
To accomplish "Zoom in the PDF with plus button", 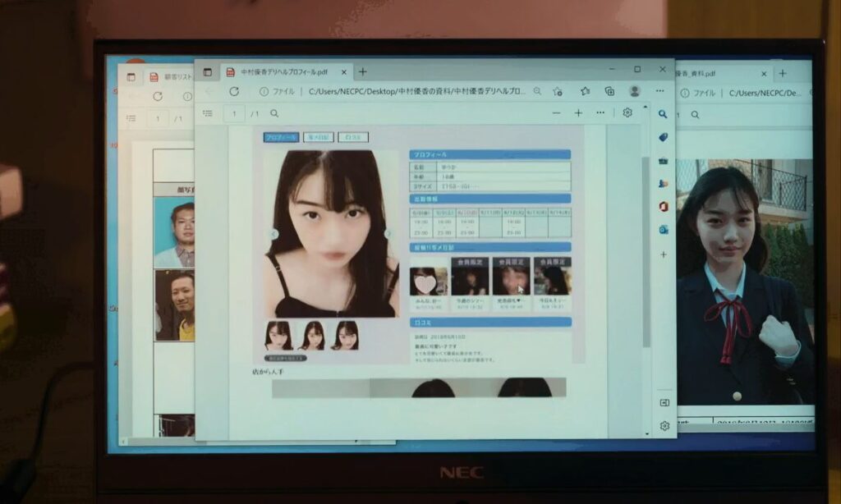I will click(578, 112).
